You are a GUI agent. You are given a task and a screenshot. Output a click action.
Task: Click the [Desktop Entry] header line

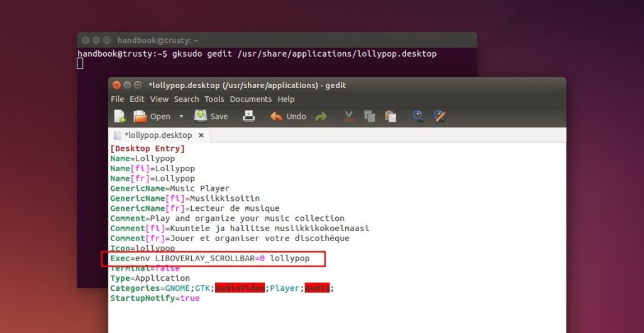tap(148, 149)
